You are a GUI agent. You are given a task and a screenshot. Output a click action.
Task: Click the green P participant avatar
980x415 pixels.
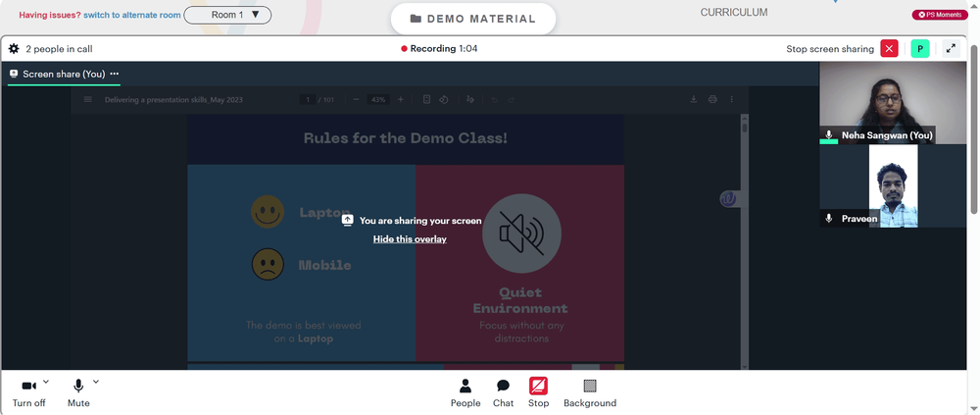click(x=920, y=49)
